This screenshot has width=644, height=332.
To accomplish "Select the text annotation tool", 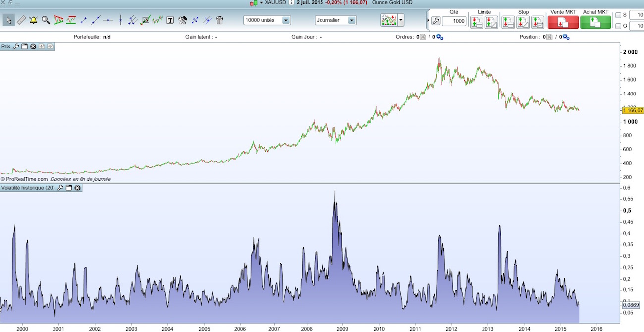I will click(x=170, y=20).
